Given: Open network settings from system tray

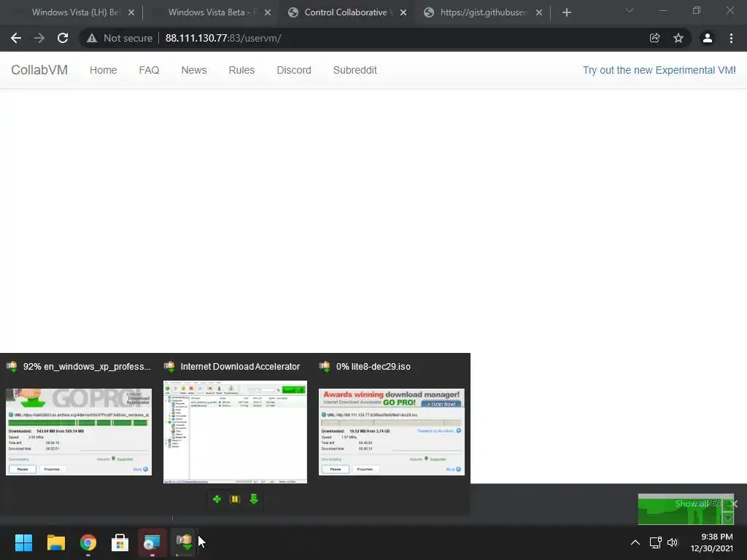Looking at the screenshot, I should [x=656, y=542].
